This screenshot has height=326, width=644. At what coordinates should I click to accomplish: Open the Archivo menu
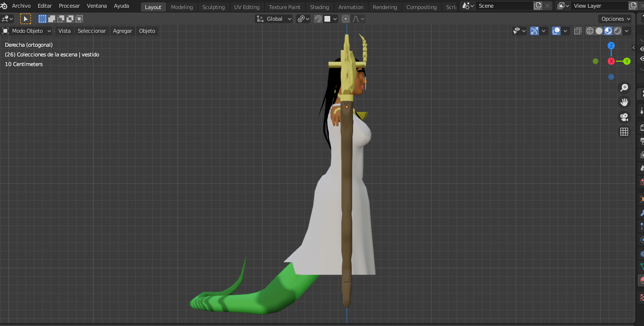point(21,6)
